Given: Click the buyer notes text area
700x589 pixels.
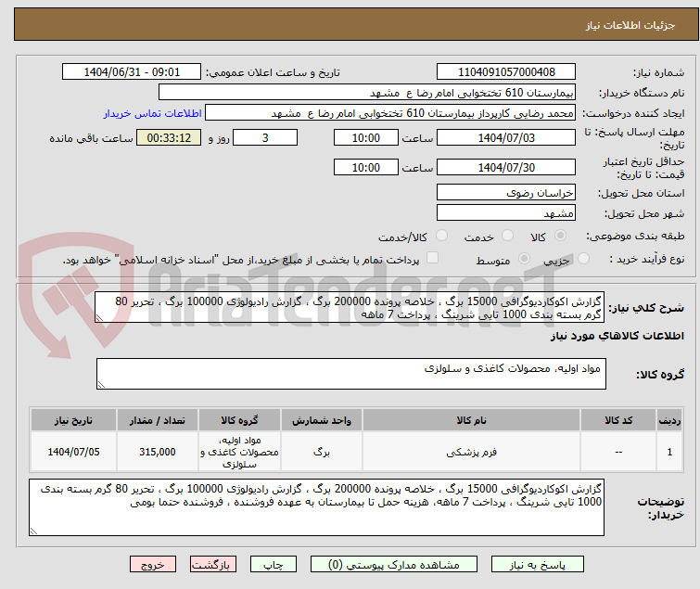Looking at the screenshot, I should 316,507.
